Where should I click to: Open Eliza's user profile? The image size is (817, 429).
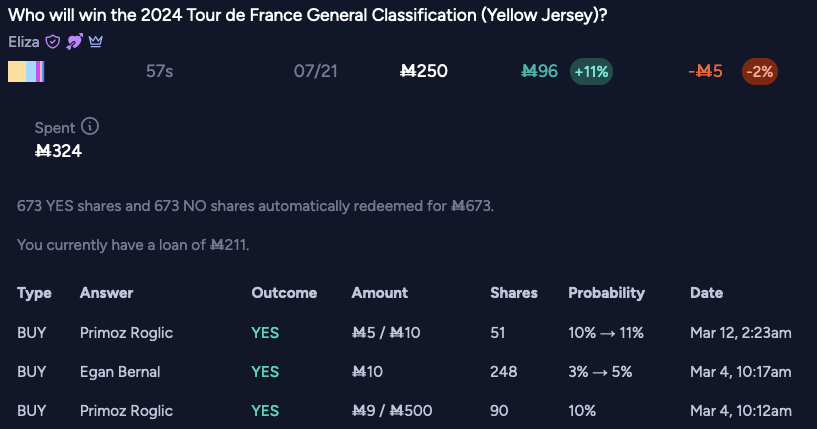click(x=24, y=42)
